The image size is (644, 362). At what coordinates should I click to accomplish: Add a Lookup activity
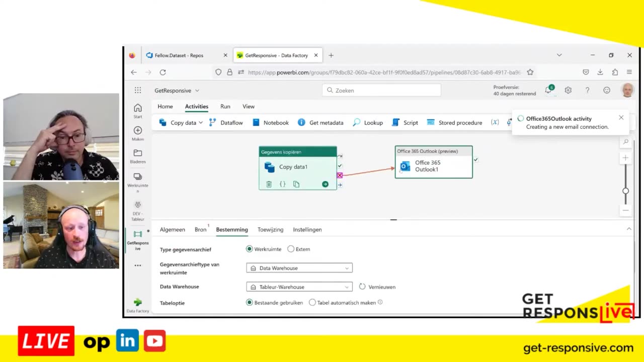[x=368, y=123]
